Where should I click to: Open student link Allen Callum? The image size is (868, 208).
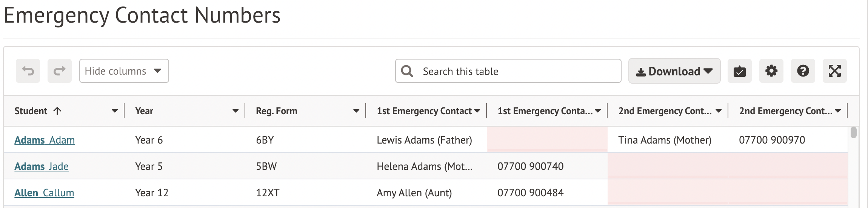pyautogui.click(x=44, y=193)
